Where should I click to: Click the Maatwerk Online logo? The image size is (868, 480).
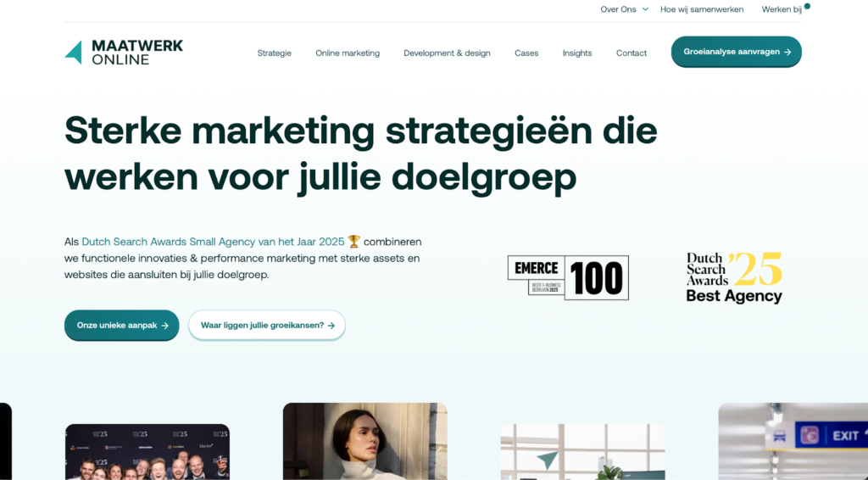124,52
